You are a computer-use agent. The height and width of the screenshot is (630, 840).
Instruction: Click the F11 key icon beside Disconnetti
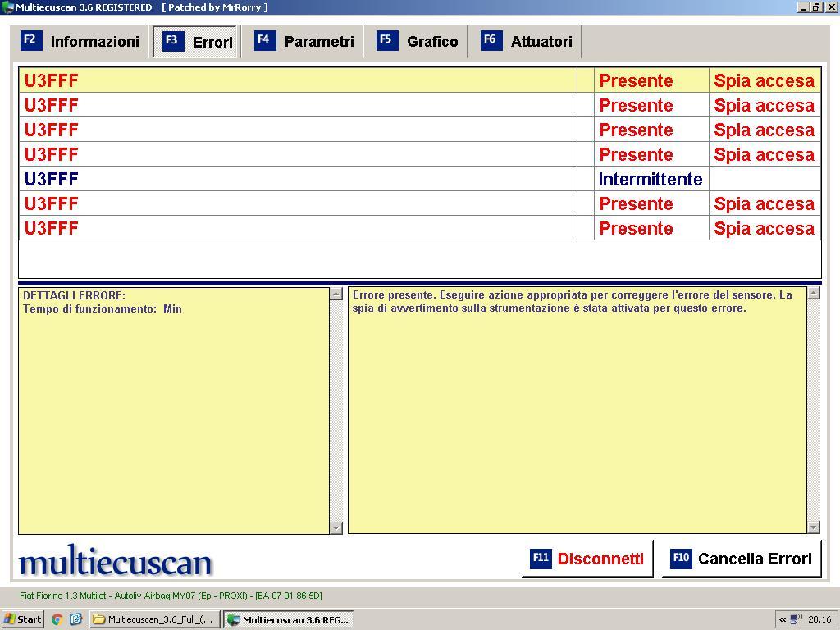click(541, 559)
